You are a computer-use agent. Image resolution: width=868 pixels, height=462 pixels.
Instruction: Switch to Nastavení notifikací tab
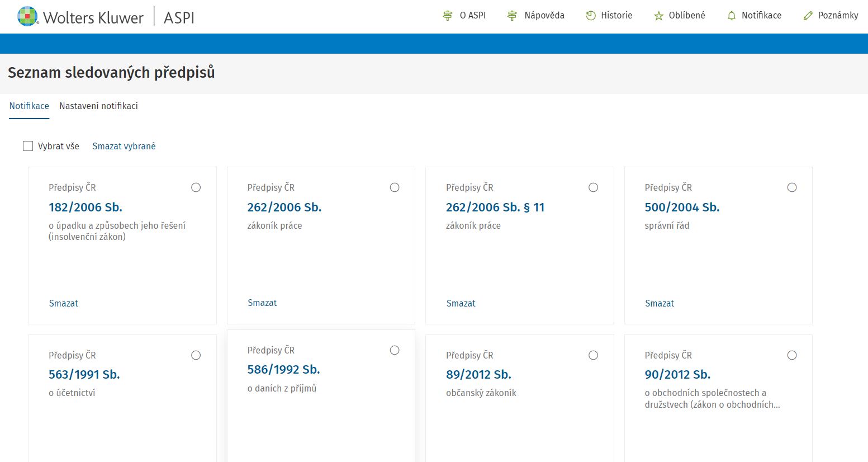pyautogui.click(x=98, y=106)
